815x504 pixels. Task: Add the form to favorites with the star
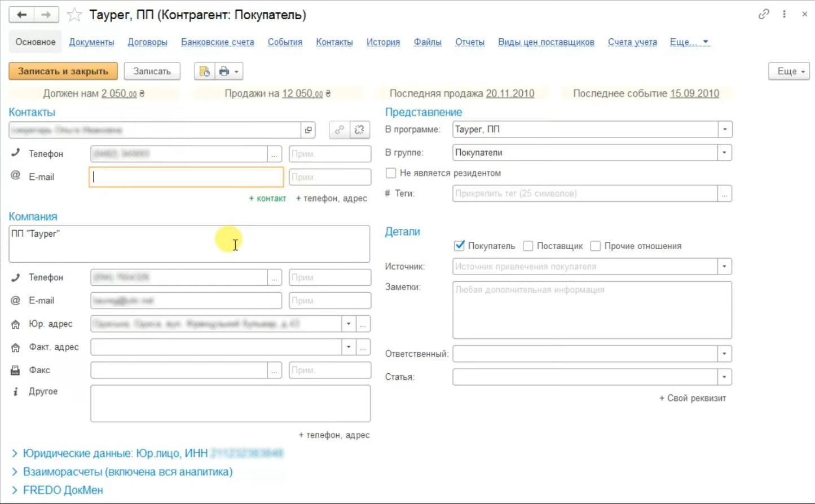tap(74, 15)
